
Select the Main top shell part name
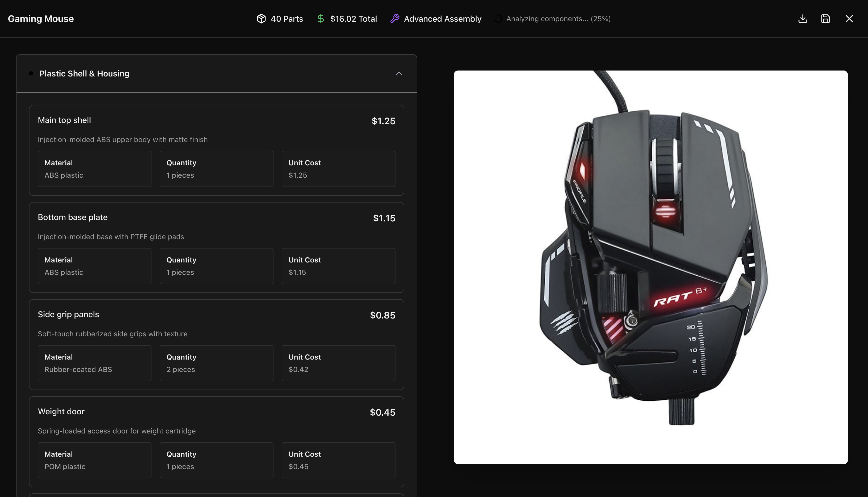[64, 120]
